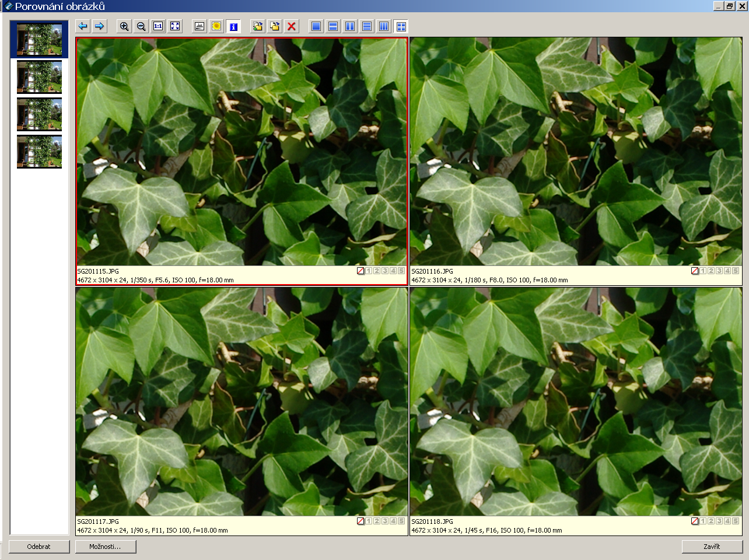Click the red X delete icon

coord(292,26)
